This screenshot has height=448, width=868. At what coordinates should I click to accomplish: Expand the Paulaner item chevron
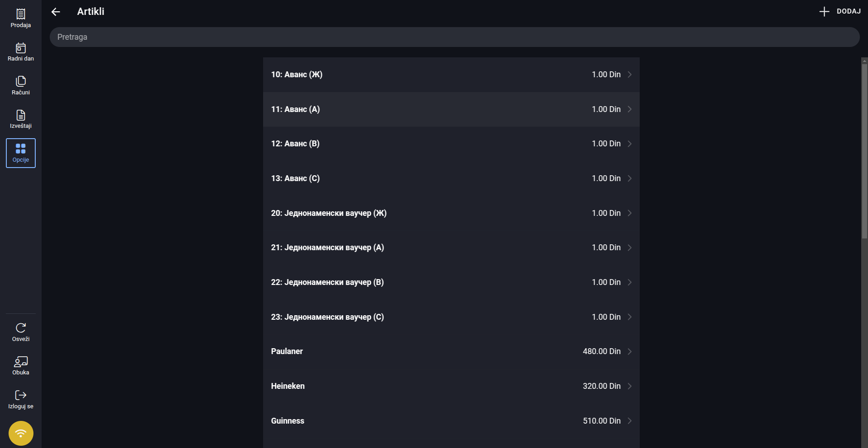pyautogui.click(x=629, y=351)
